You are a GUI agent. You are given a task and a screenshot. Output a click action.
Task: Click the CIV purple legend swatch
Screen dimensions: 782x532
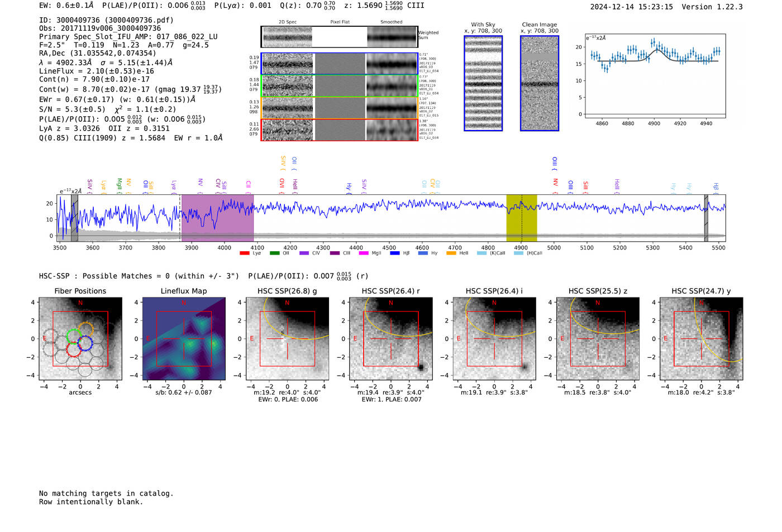(x=304, y=253)
